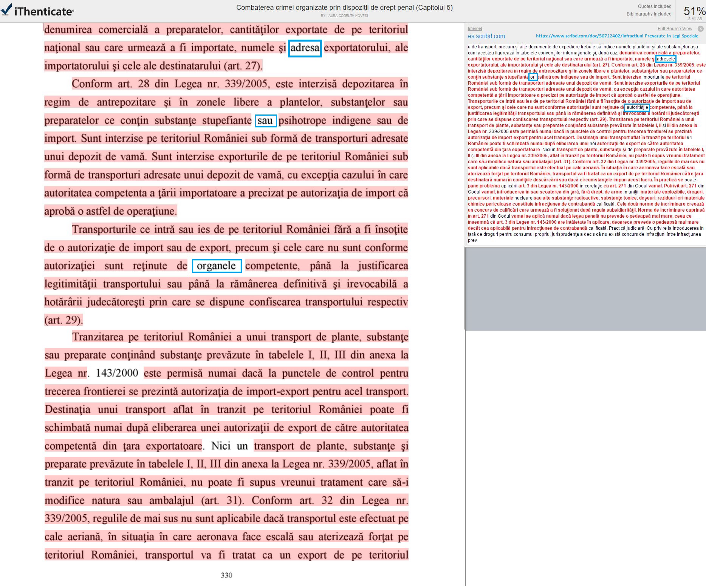Click the document line starting 'unui depozit de vamă. Sunt interzise'
The width and height of the screenshot is (706, 588).
(x=226, y=156)
